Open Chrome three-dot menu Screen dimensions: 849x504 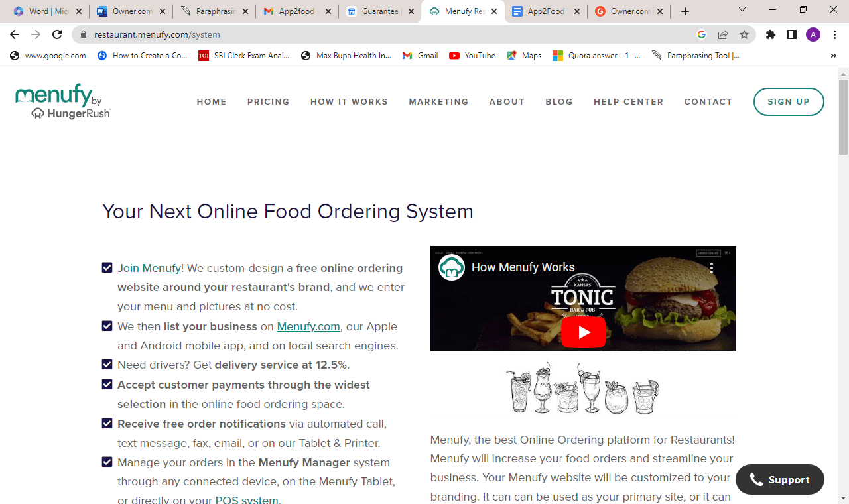click(834, 34)
